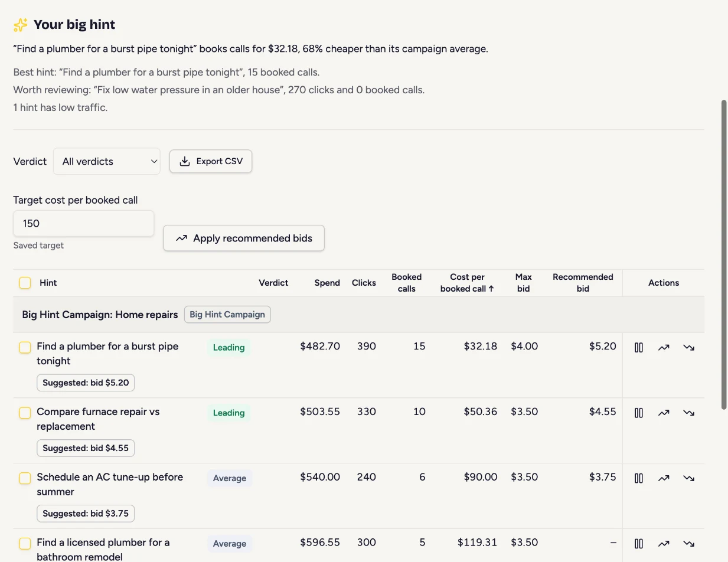Viewport: 728px width, 562px height.
Task: Click the $119.31 cost per booked call
Action: point(477,543)
